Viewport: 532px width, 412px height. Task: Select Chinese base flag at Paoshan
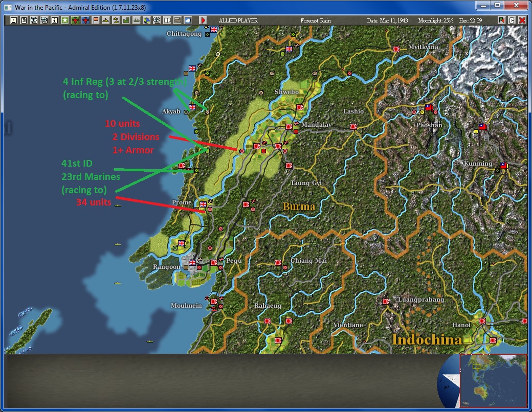point(429,107)
